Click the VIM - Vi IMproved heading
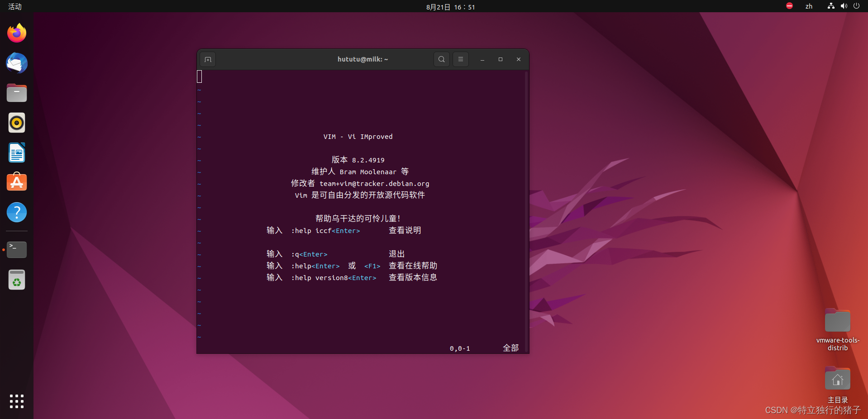Viewport: 868px width, 419px height. [358, 137]
